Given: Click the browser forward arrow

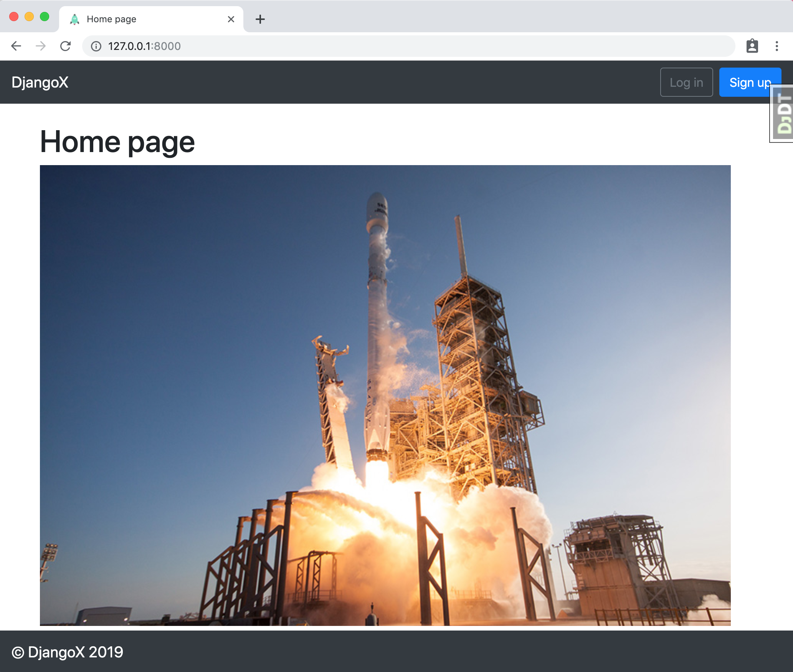Looking at the screenshot, I should 41,46.
